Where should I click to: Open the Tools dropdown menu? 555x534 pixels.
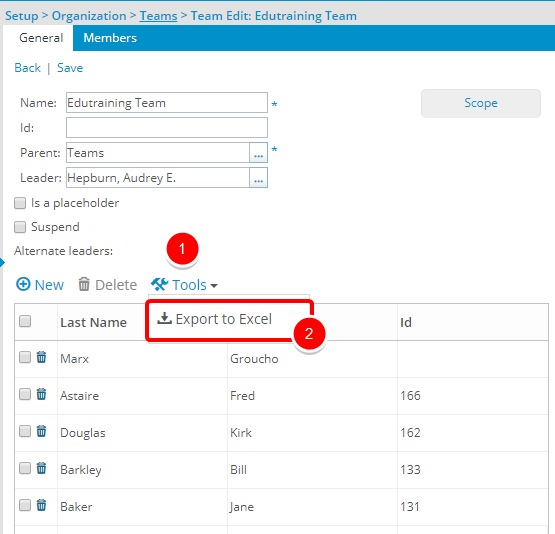pos(184,285)
